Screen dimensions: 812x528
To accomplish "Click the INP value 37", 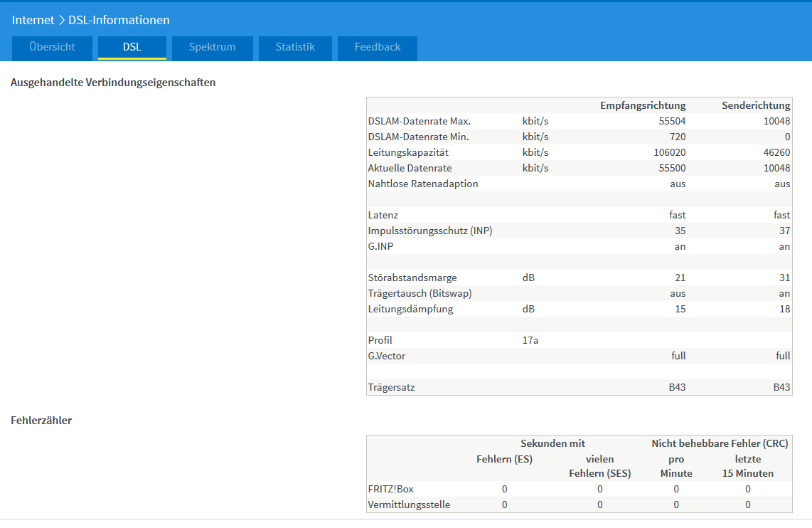I will [785, 231].
